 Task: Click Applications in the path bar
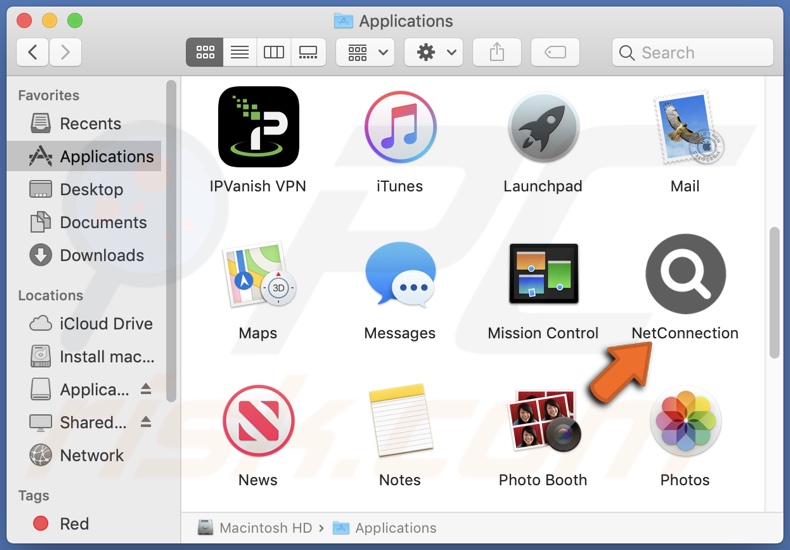click(x=385, y=528)
